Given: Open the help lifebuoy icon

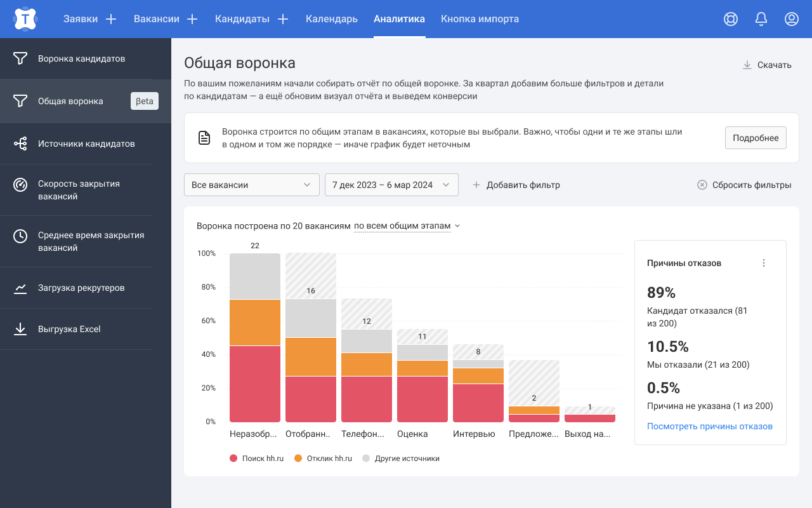Looking at the screenshot, I should tap(731, 19).
